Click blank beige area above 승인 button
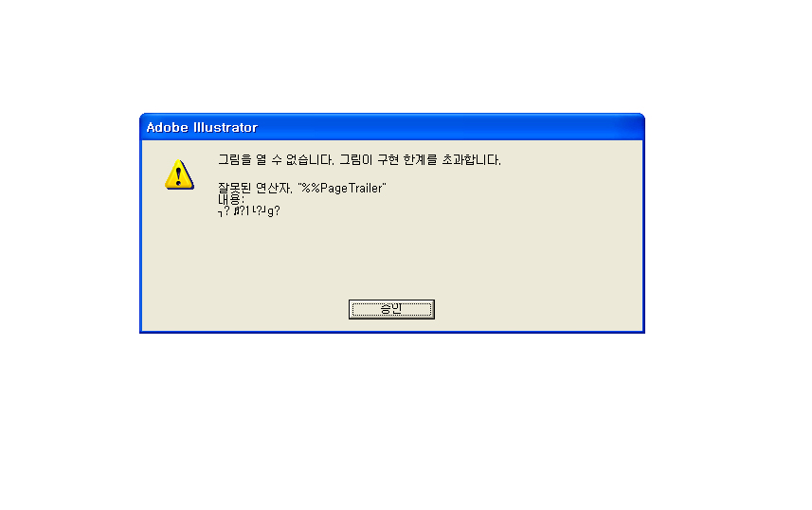Screen dimensions: 812x510 click(x=391, y=259)
